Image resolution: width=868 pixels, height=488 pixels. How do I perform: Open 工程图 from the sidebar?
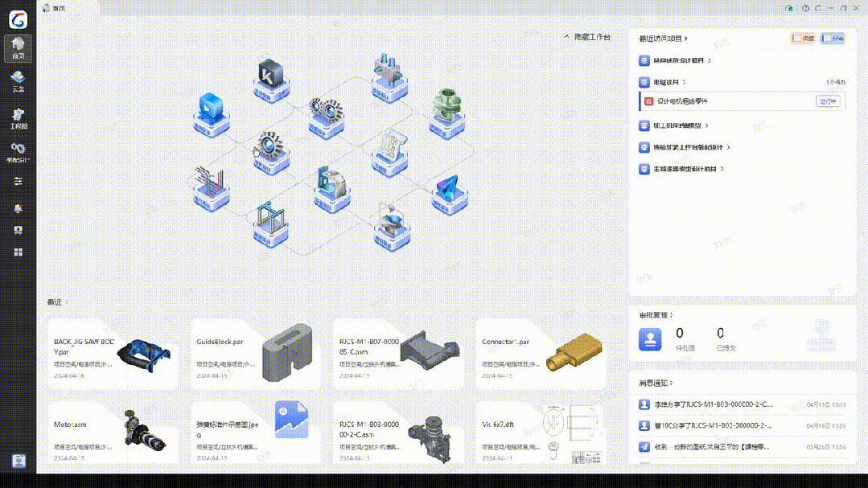click(18, 118)
